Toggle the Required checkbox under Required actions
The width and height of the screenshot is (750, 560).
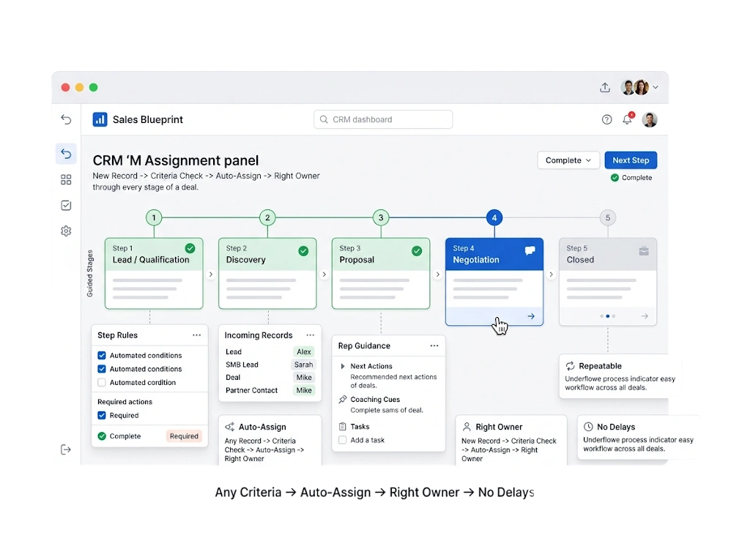click(x=101, y=416)
